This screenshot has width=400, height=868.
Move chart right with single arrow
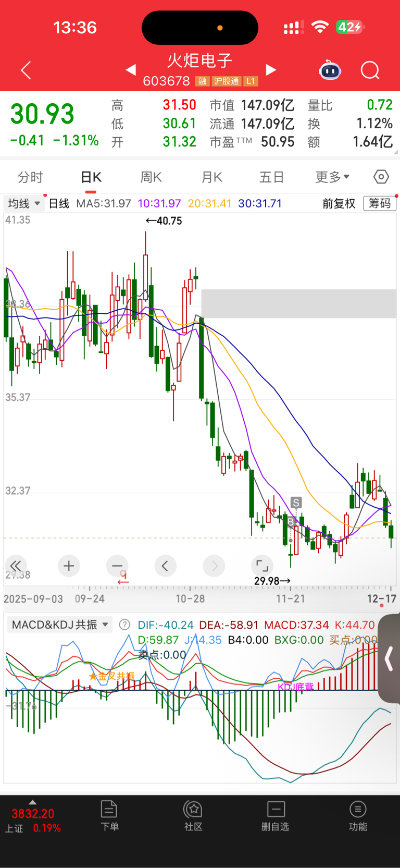(x=214, y=566)
